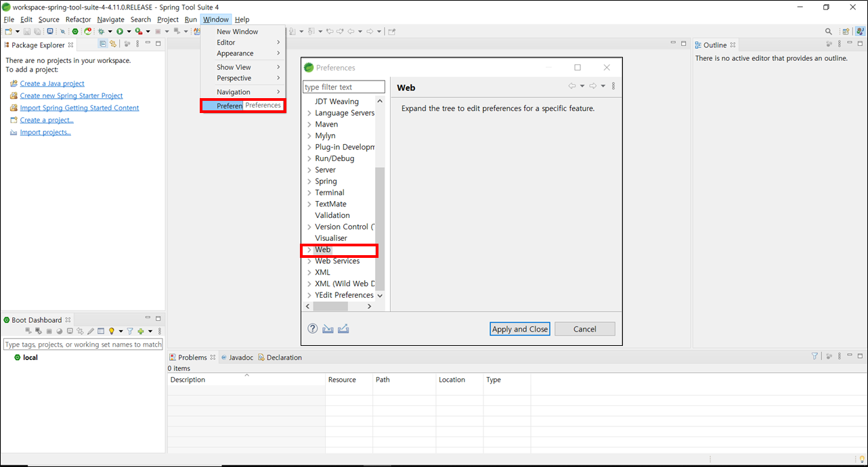The image size is (868, 467).
Task: Expand the Spring preferences node
Action: [309, 181]
